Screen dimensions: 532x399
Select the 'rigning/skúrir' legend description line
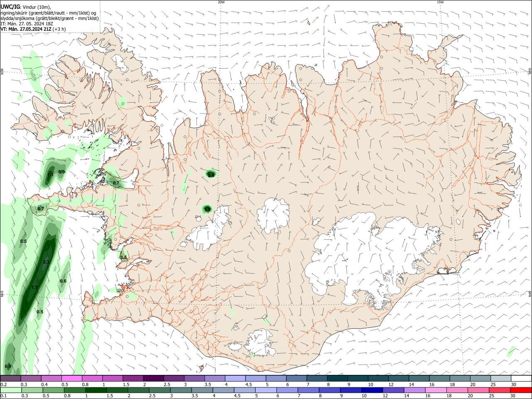pos(48,13)
